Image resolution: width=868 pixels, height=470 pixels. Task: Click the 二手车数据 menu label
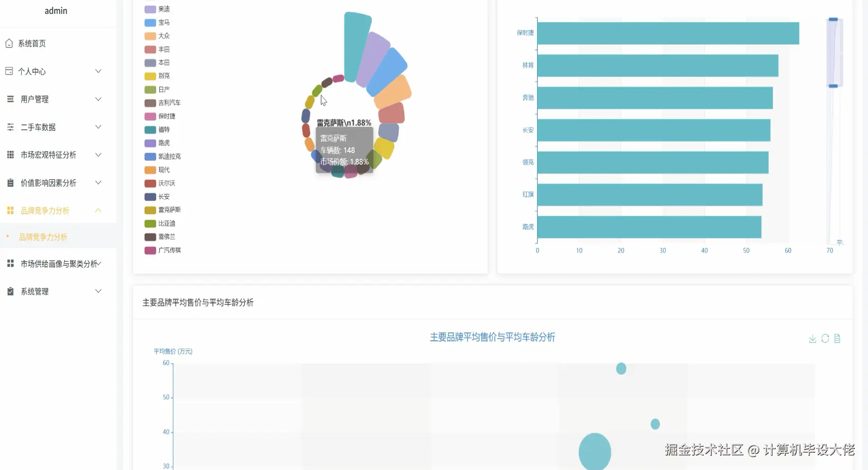click(38, 127)
